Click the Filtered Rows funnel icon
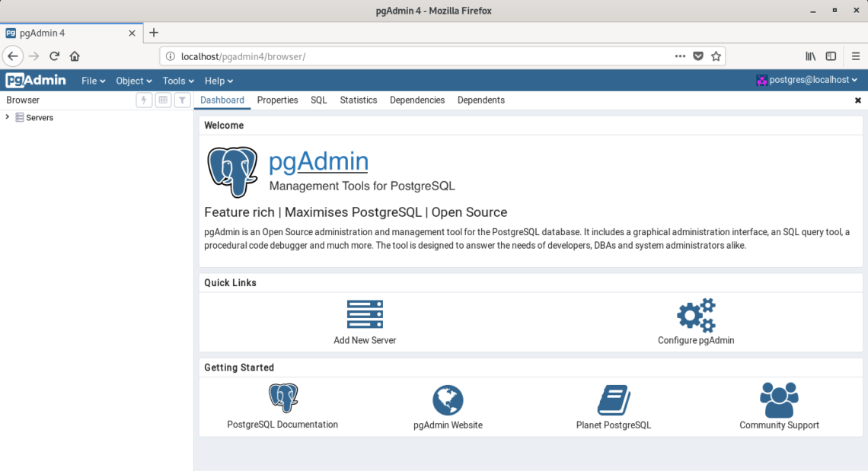Viewport: 868px width, 471px height. (182, 100)
